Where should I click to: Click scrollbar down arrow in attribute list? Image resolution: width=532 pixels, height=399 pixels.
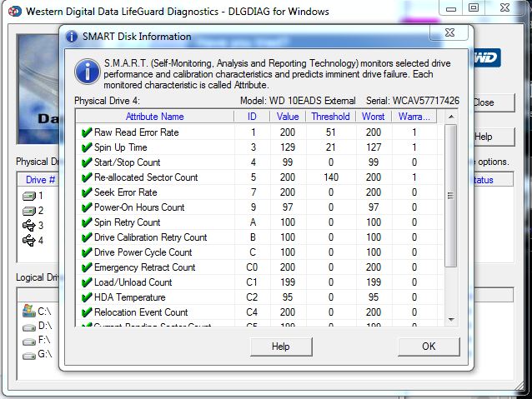(451, 319)
